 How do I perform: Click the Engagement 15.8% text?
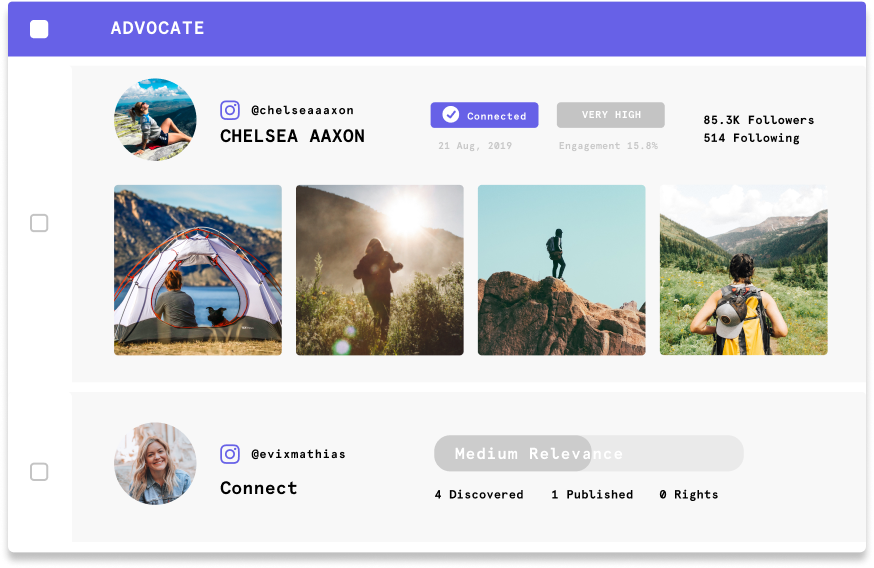608,145
